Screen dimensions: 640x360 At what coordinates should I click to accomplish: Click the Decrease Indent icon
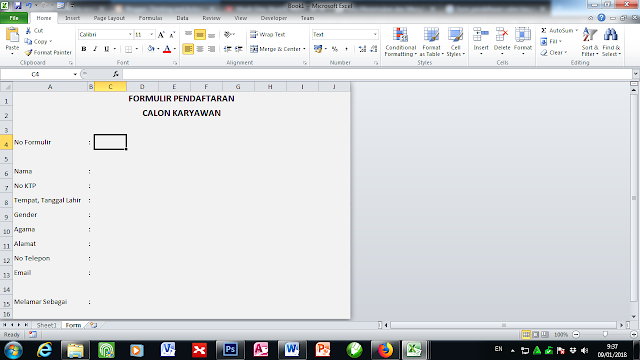228,49
